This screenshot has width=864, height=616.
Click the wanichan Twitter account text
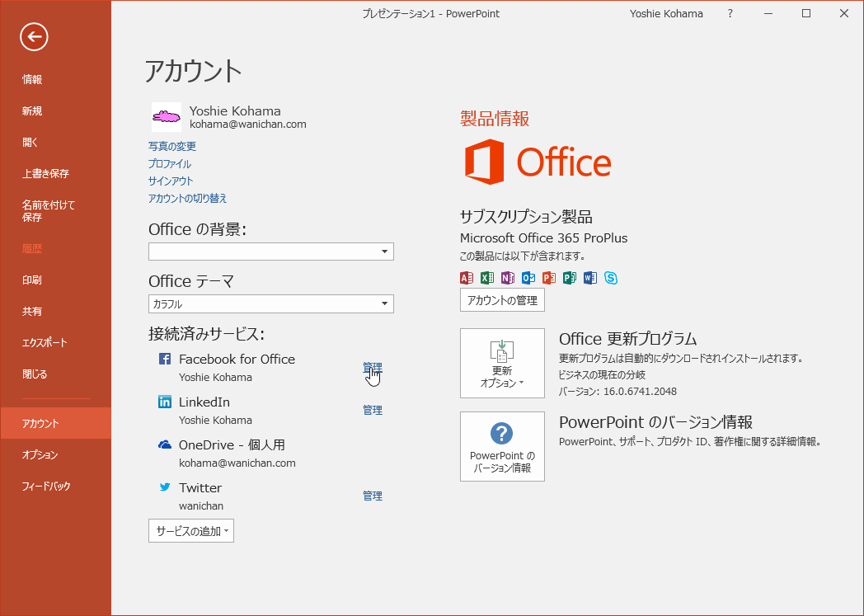point(201,505)
